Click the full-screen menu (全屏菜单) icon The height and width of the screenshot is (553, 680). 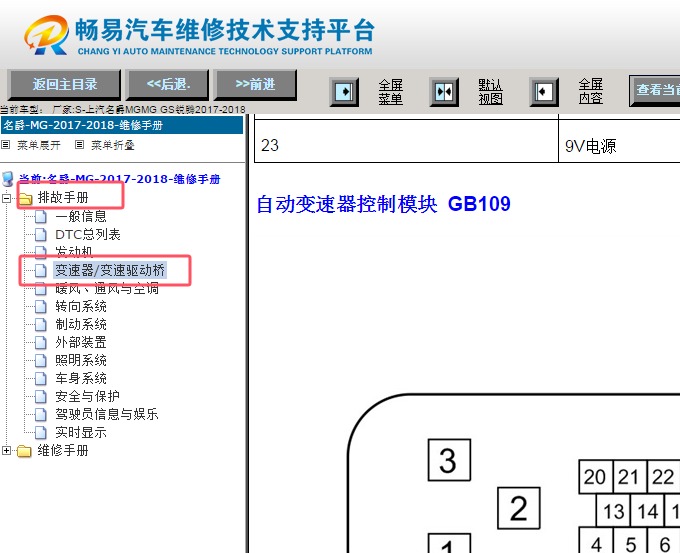click(x=344, y=92)
